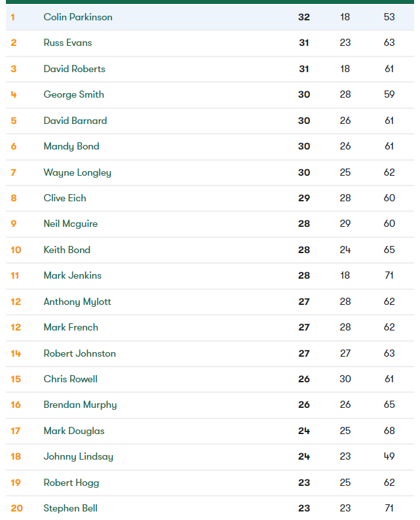This screenshot has width=420, height=520.
Task: Open Wayne Longley's entry
Action: [77, 172]
